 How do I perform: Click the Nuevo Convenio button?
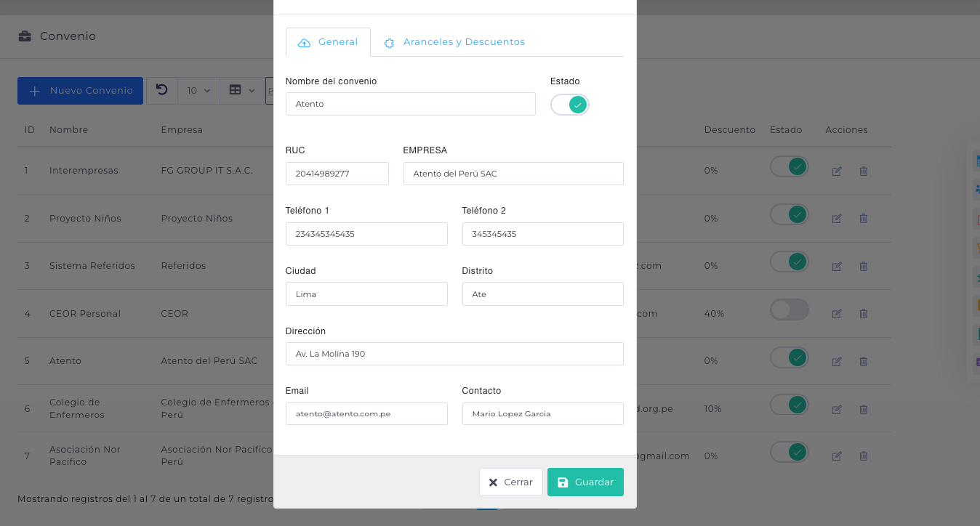coord(80,91)
